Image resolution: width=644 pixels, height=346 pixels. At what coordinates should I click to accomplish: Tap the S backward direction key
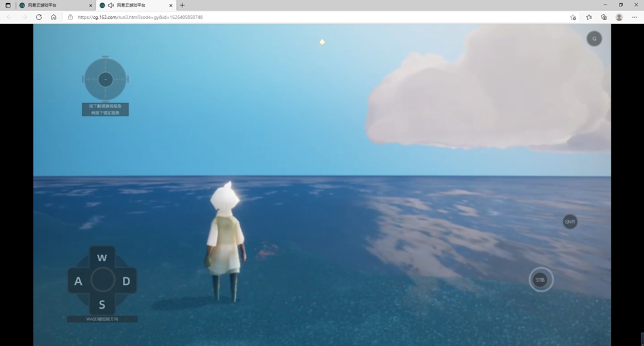click(102, 305)
